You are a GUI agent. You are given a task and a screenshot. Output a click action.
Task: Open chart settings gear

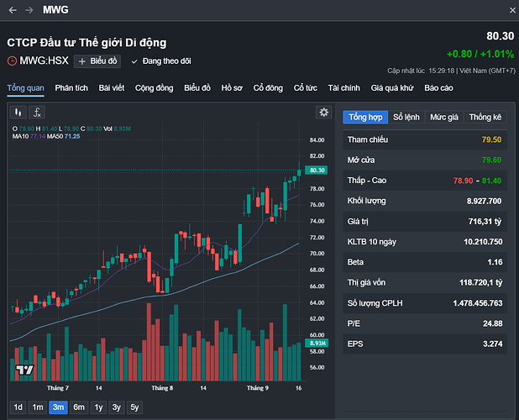pyautogui.click(x=324, y=113)
